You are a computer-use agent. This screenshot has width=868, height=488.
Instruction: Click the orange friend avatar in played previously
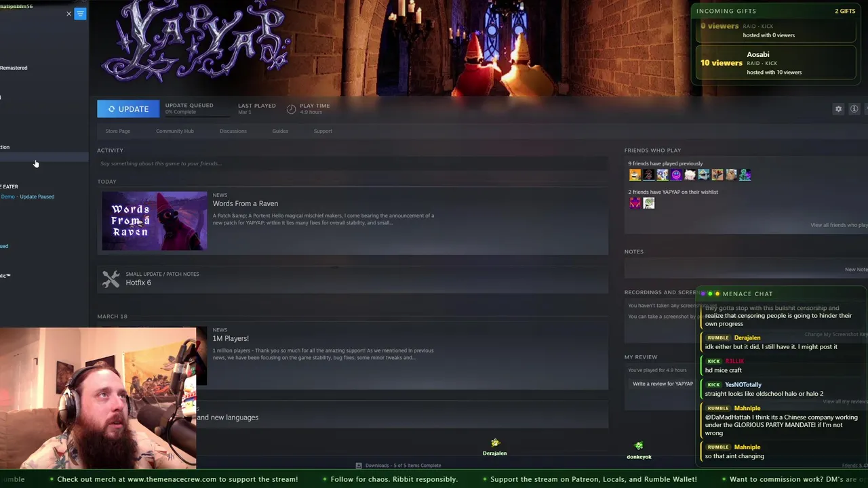pos(635,175)
